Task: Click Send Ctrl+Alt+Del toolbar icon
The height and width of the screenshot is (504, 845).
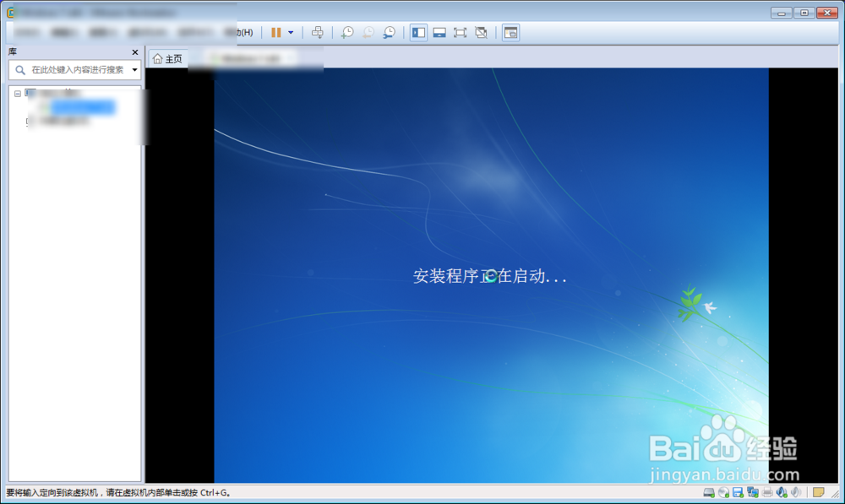Action: click(318, 33)
